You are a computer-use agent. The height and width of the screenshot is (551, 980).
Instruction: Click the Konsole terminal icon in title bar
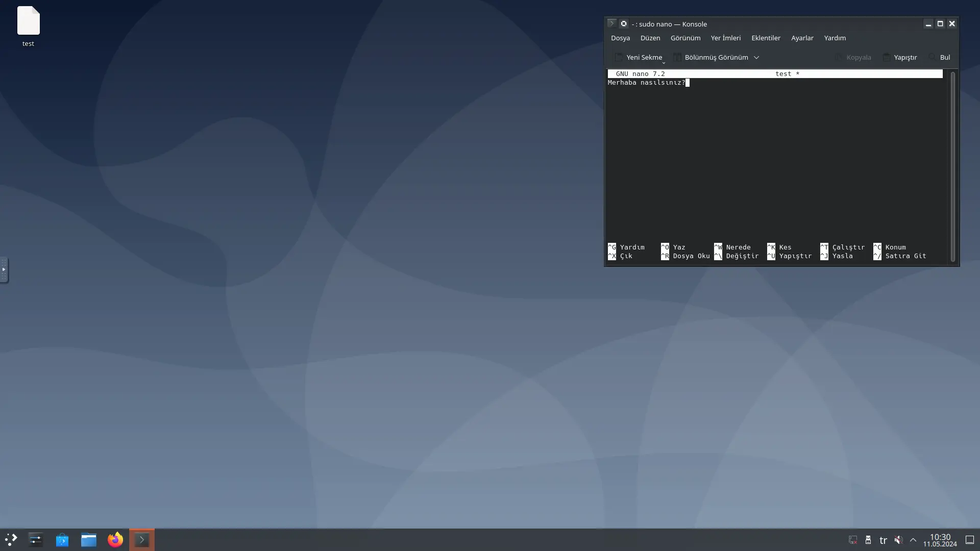611,23
